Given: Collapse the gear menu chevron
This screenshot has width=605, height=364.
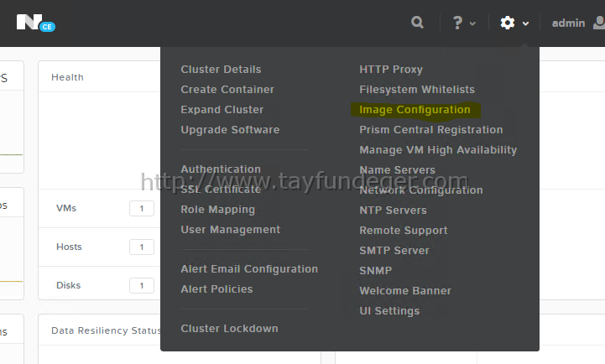Looking at the screenshot, I should click(525, 23).
